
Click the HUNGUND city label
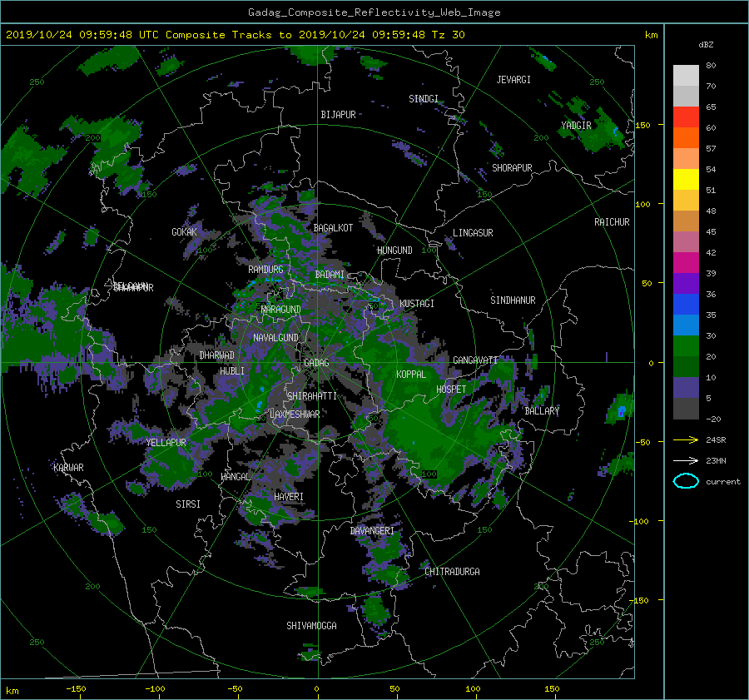[x=394, y=251]
